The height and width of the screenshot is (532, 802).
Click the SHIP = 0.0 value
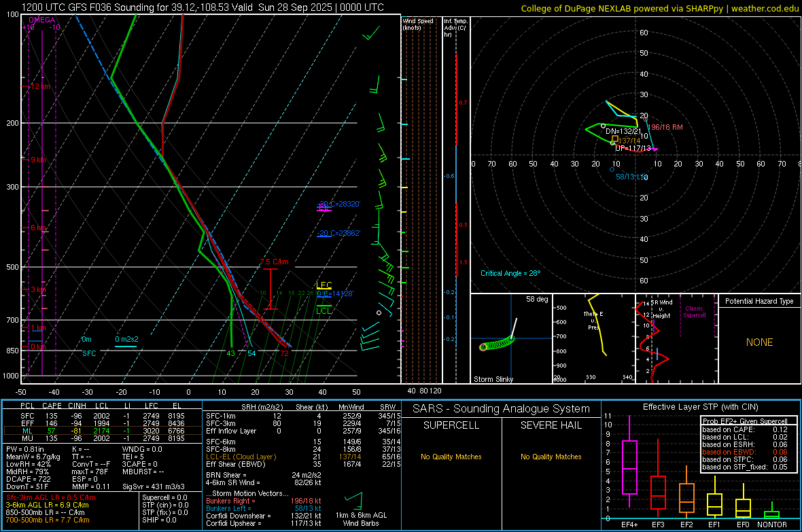(x=160, y=520)
